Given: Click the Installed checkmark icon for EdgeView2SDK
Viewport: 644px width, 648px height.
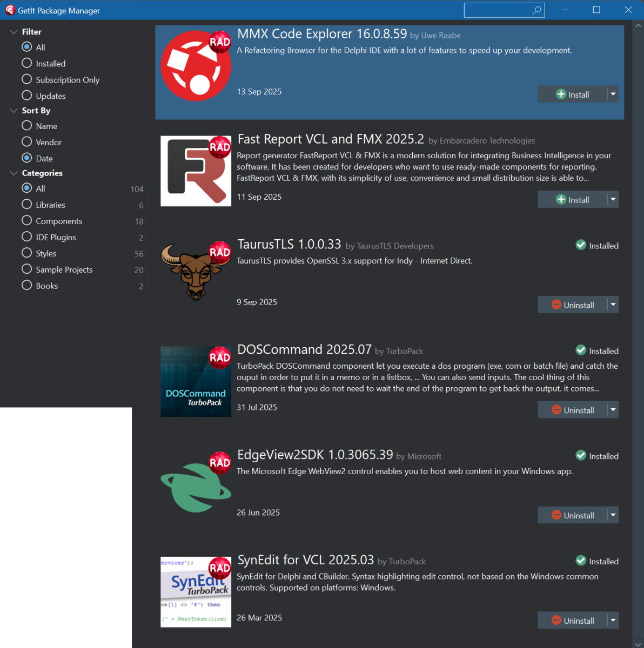Looking at the screenshot, I should (581, 456).
